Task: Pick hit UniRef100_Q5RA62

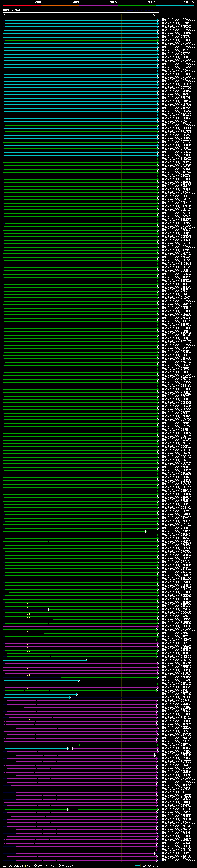Action: (177, 111)
